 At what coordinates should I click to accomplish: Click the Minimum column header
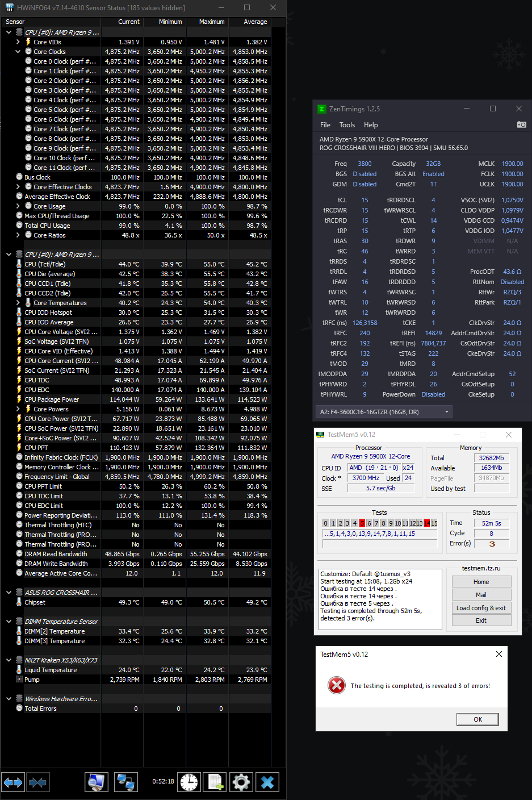click(x=164, y=22)
